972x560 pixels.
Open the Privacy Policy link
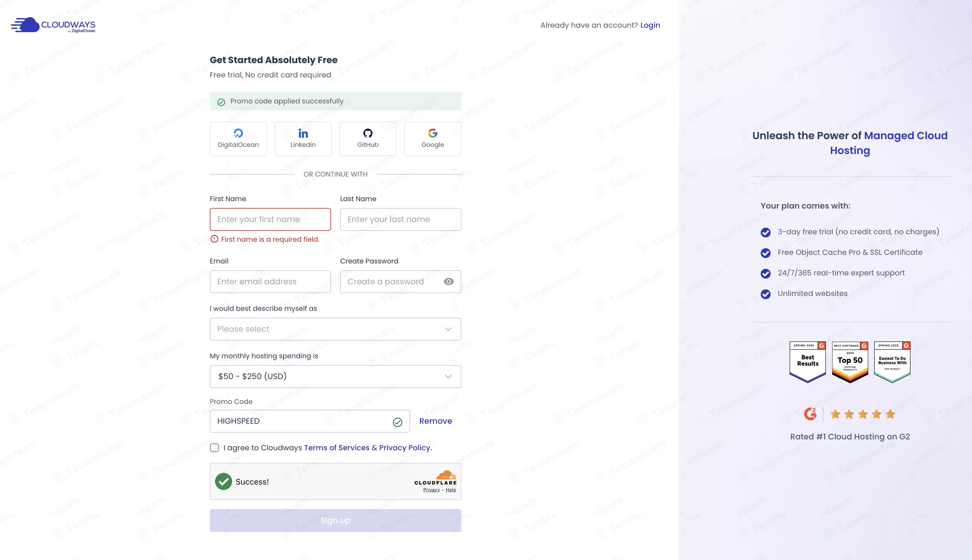click(x=406, y=448)
